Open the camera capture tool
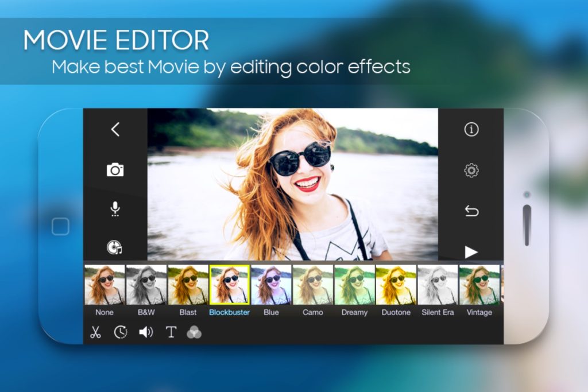 115,169
